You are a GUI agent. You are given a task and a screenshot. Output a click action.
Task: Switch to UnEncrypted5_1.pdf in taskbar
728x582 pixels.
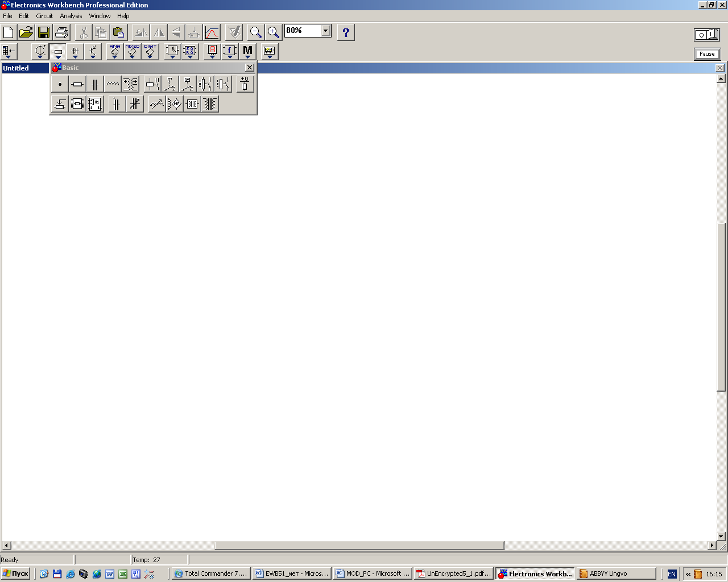(x=453, y=573)
